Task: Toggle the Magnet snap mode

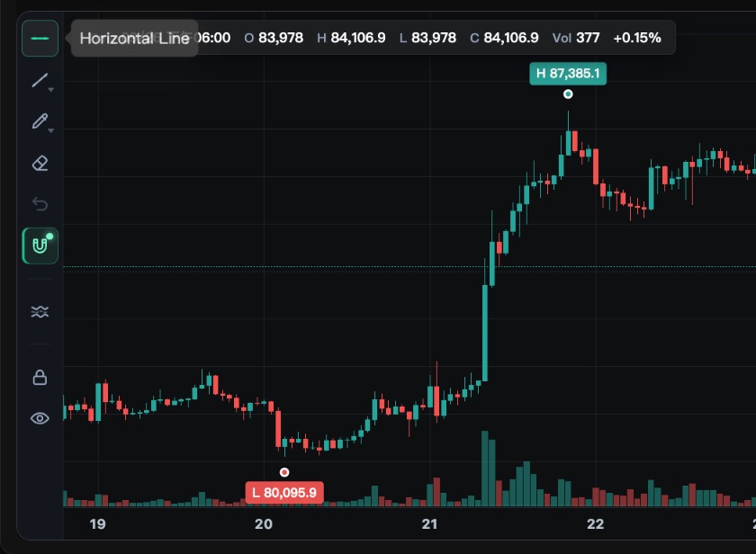Action: [x=40, y=246]
